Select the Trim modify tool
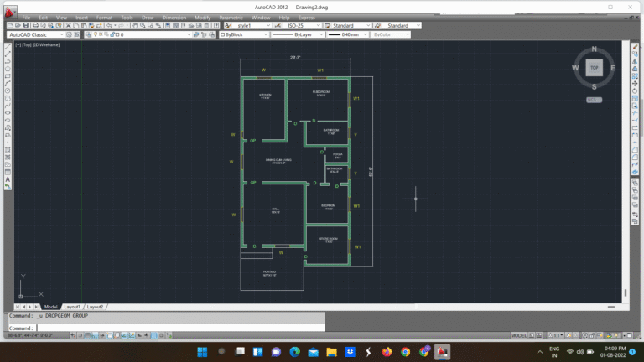Screen dimensions: 644x362 tap(635, 113)
